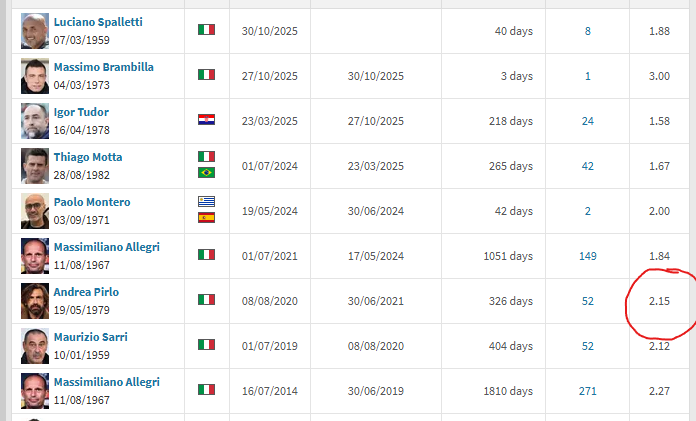Click Igor Tudor's portrait photo
The width and height of the screenshot is (696, 421).
pyautogui.click(x=35, y=121)
